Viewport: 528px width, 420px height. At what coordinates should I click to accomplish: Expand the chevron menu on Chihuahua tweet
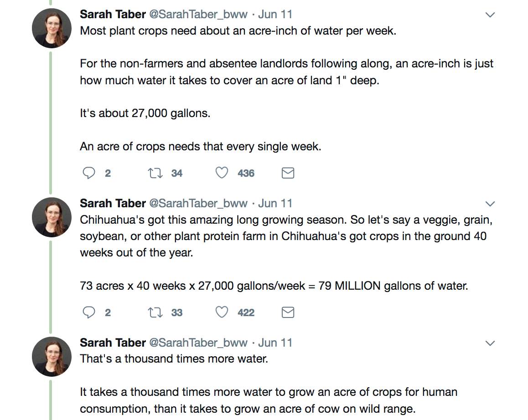tap(490, 204)
